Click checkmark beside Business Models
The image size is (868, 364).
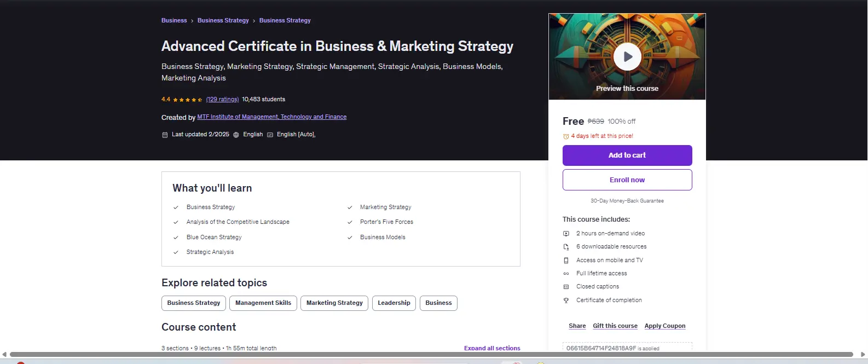(x=350, y=238)
